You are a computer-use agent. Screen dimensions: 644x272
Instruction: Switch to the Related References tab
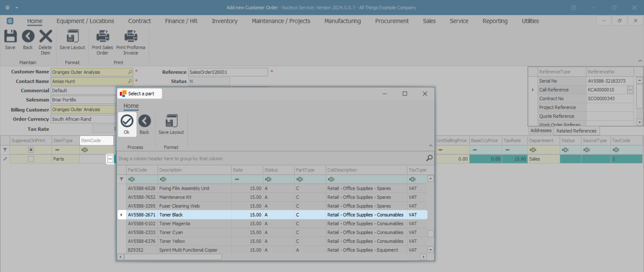[x=576, y=131]
